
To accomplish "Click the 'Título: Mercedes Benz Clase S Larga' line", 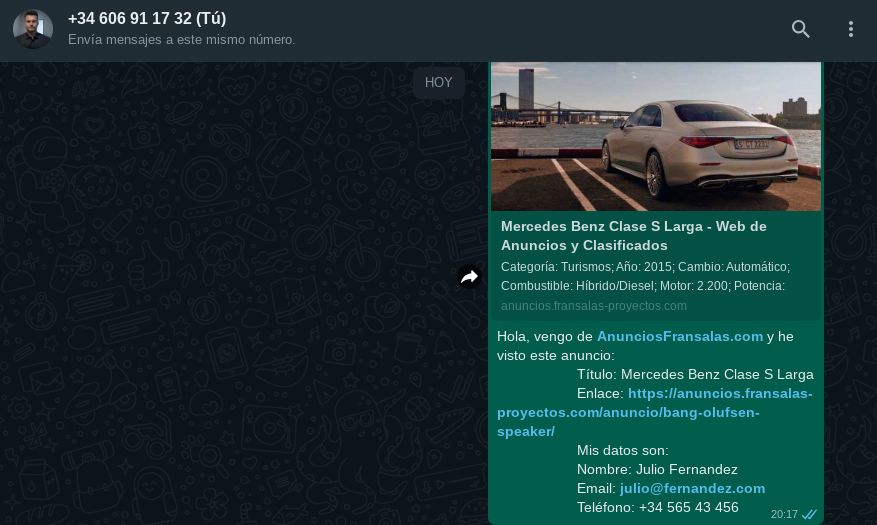I will click(695, 375).
